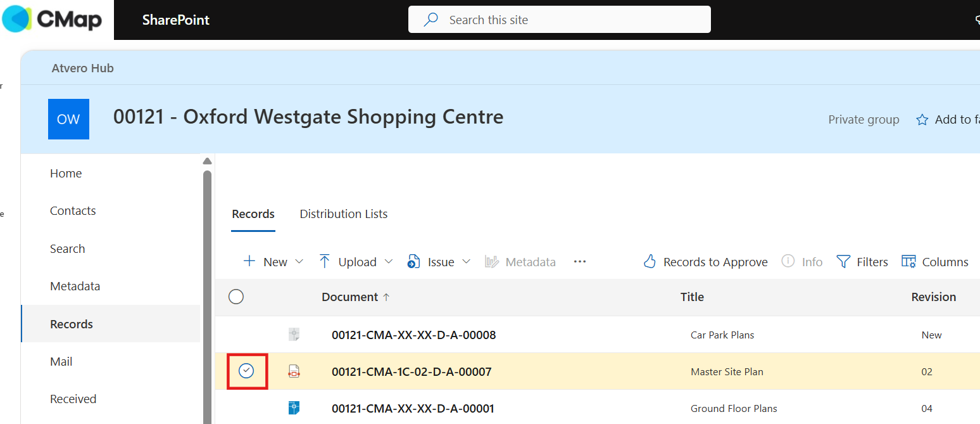Click the Master Site Plan title cell

[727, 371]
